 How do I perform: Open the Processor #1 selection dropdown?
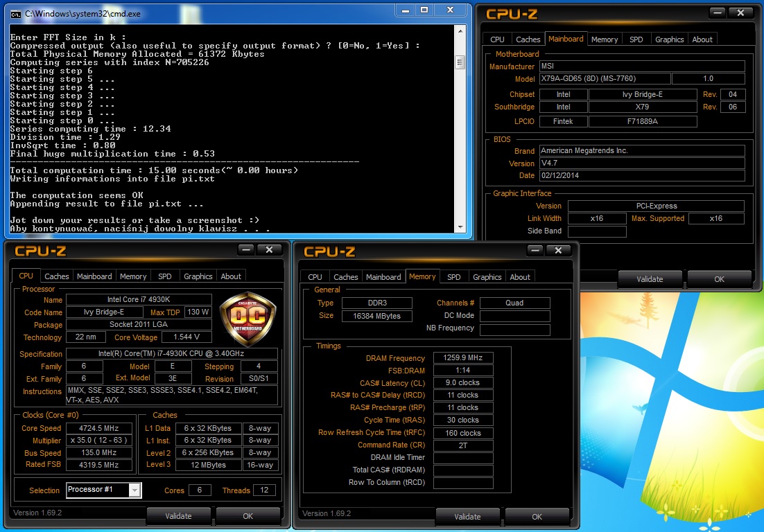135,490
